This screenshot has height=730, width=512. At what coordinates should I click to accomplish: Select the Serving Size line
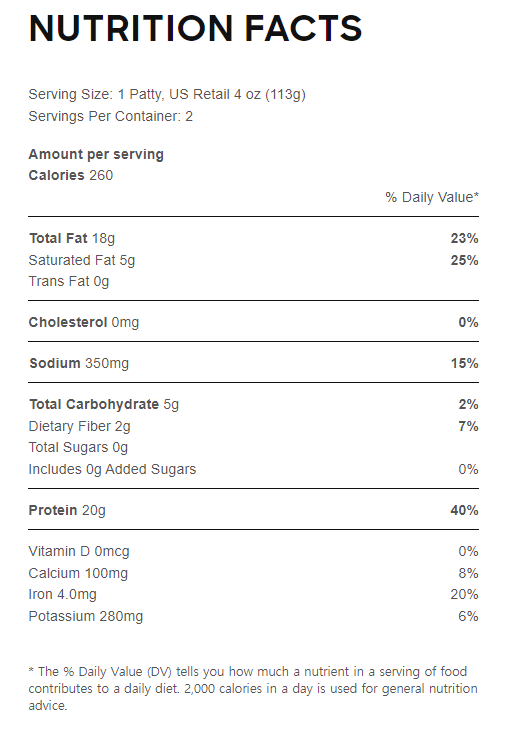pos(167,95)
